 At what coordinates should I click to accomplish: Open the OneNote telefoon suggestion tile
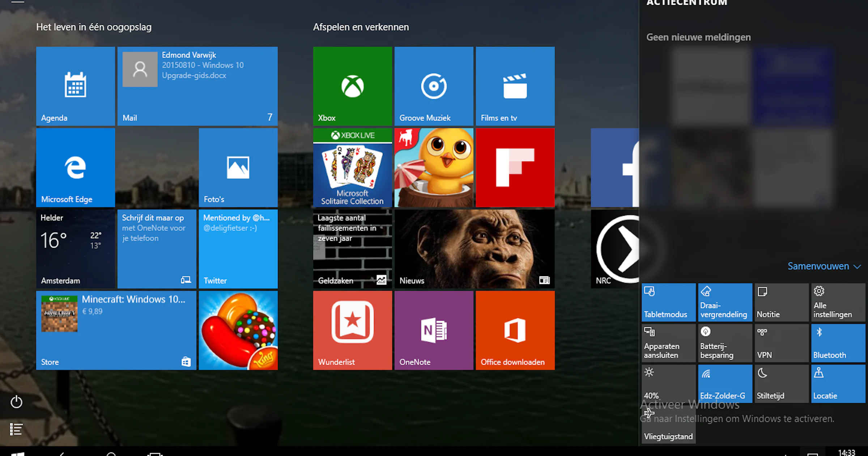[157, 249]
